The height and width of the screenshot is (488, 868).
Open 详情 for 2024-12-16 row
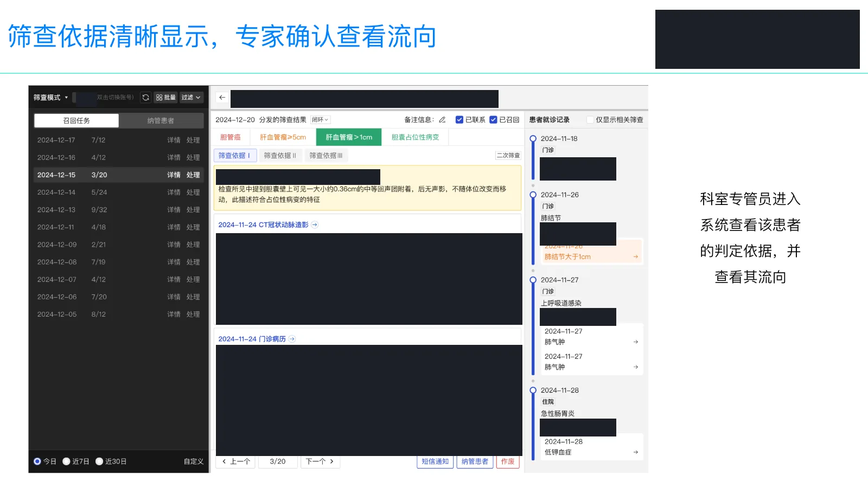[x=174, y=157]
